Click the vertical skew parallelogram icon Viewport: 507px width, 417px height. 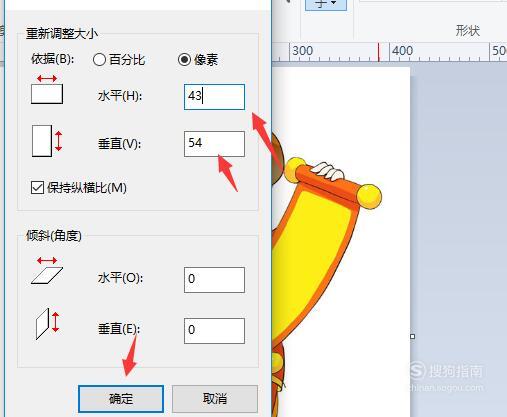point(47,324)
